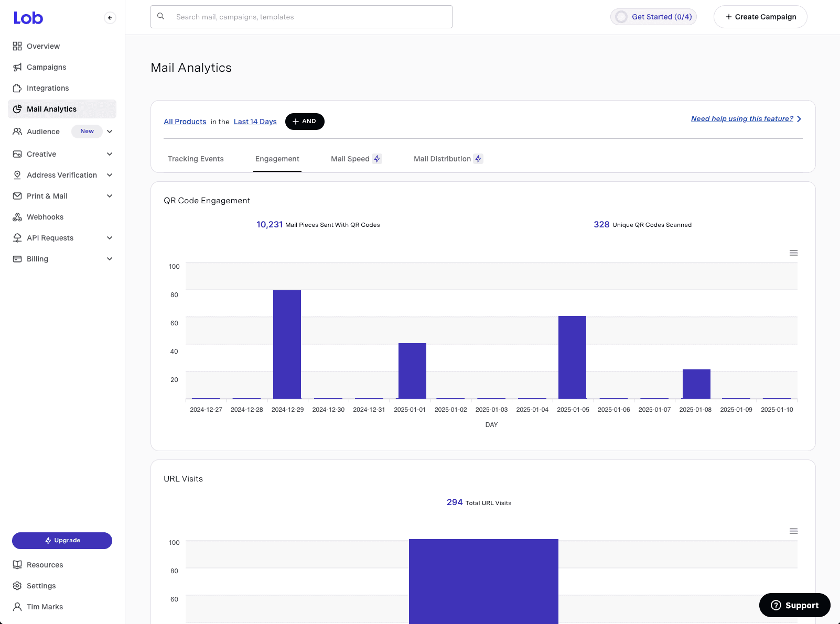Click the Address Verification pin icon

point(17,175)
